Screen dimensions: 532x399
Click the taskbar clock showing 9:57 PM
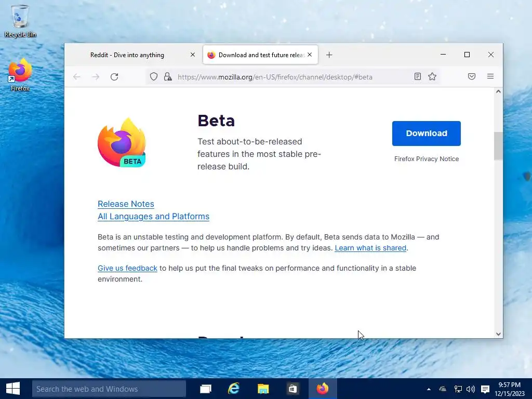pyautogui.click(x=509, y=389)
